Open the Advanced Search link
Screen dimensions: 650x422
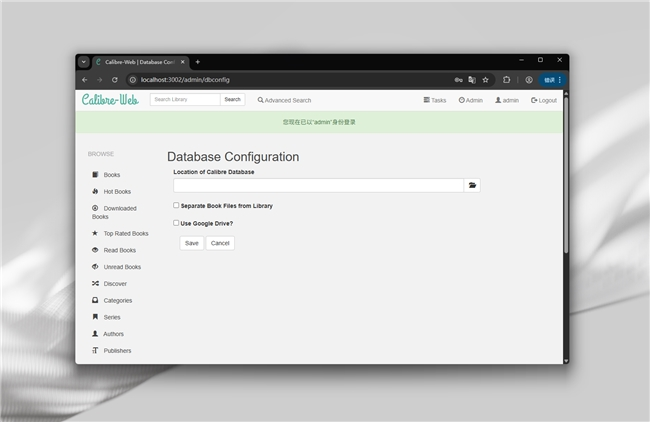(285, 100)
